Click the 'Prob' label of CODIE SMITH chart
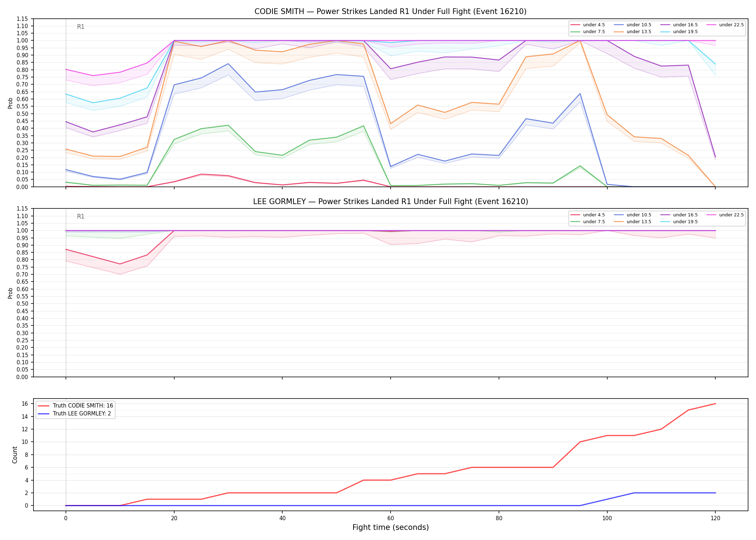This screenshot has width=756, height=540. (10, 103)
